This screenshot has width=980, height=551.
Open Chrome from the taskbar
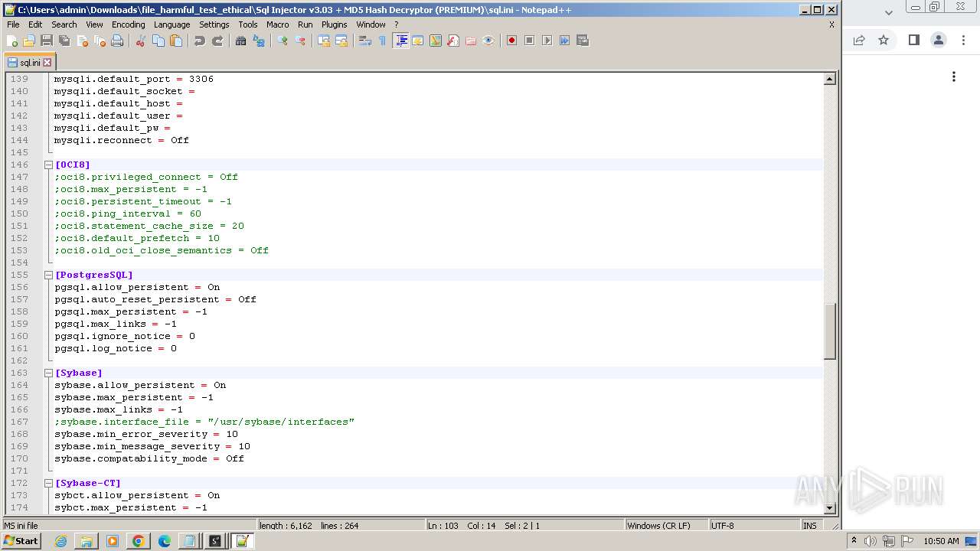139,541
